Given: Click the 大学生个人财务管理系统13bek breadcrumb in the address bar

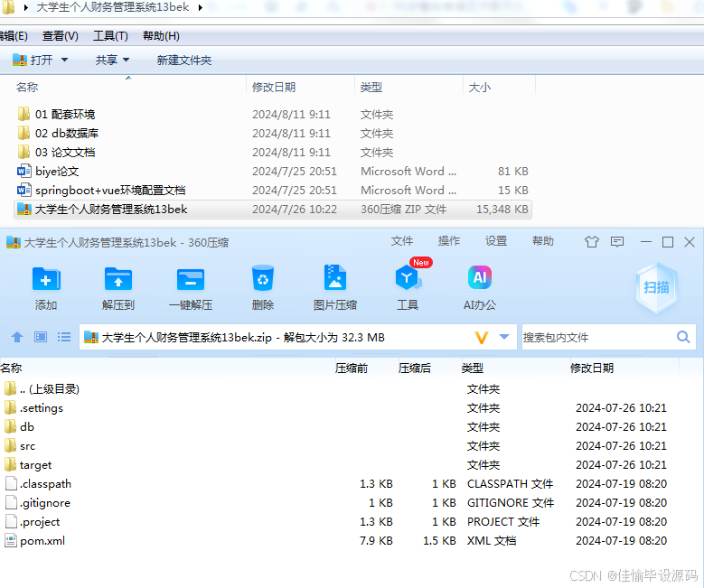Looking at the screenshot, I should click(x=112, y=7).
